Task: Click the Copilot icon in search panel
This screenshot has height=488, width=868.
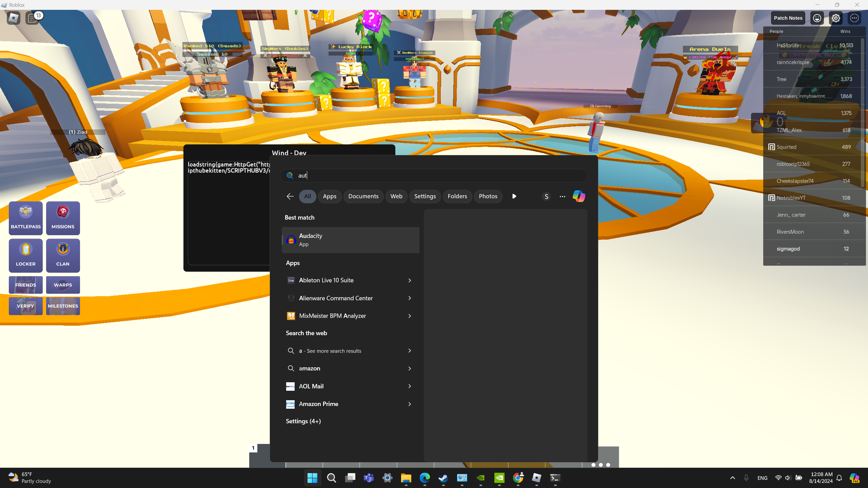Action: pyautogui.click(x=579, y=196)
